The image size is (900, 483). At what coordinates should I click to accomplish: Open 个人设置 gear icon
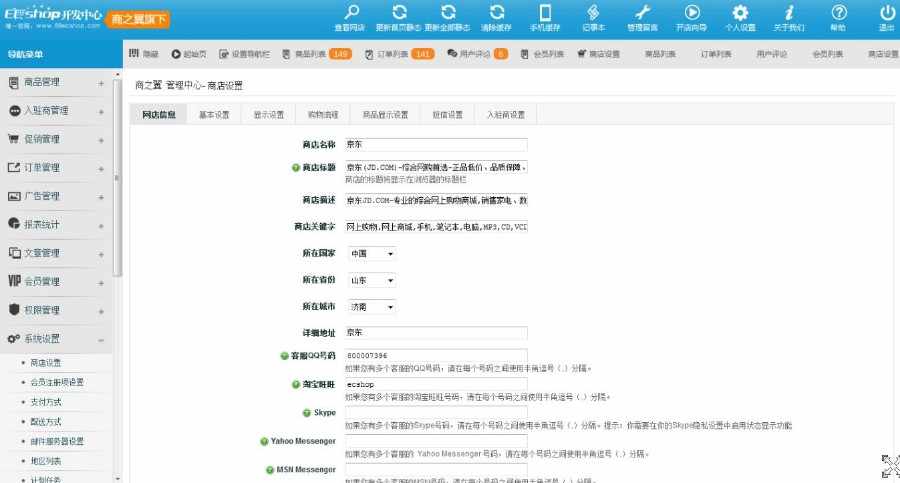[x=740, y=12]
